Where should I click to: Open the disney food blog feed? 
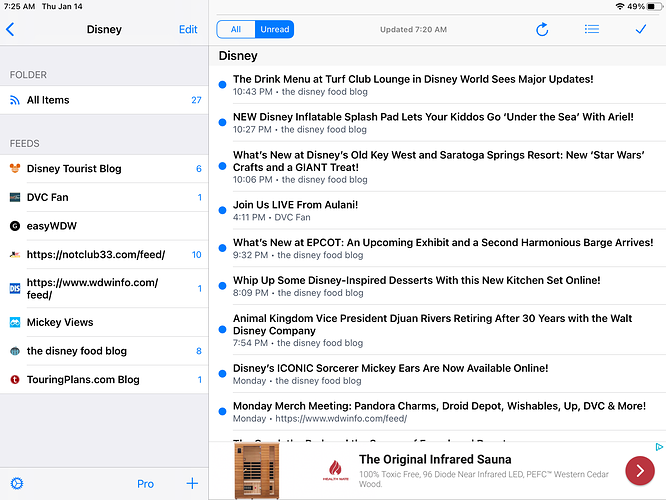(x=104, y=351)
